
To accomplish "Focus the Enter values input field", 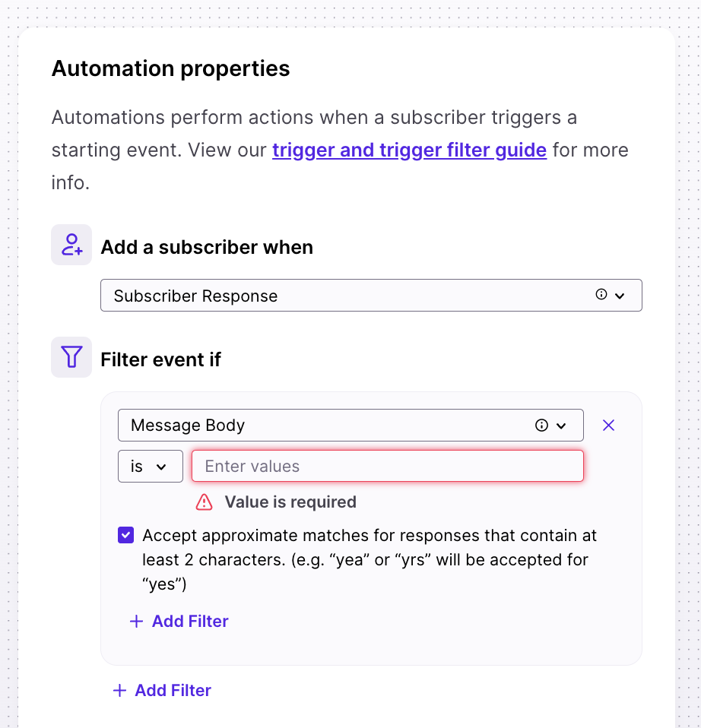I will (388, 466).
